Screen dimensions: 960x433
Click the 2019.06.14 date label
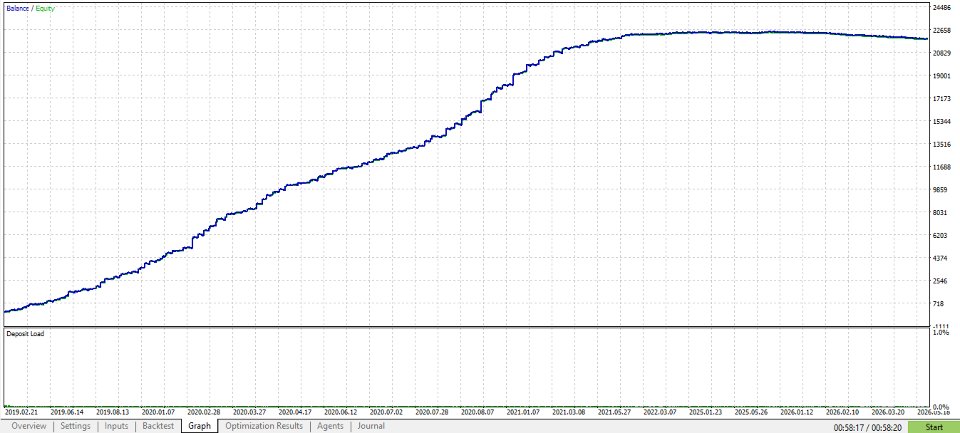(x=67, y=413)
